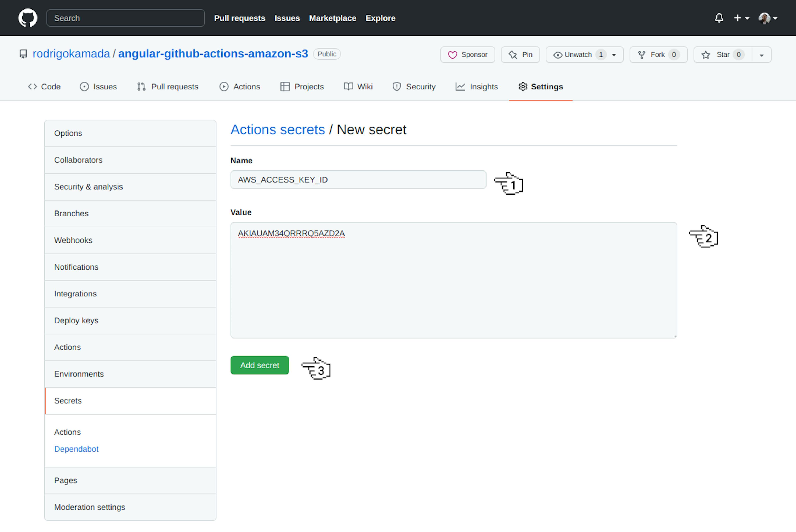Image resolution: width=796 pixels, height=532 pixels.
Task: Go back to Actions secrets link
Action: click(x=278, y=130)
